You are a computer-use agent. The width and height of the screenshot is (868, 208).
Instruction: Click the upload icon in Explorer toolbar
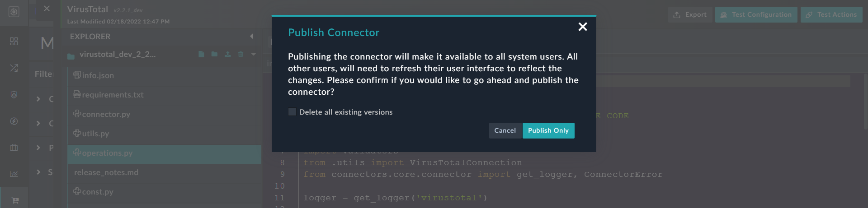click(x=228, y=55)
